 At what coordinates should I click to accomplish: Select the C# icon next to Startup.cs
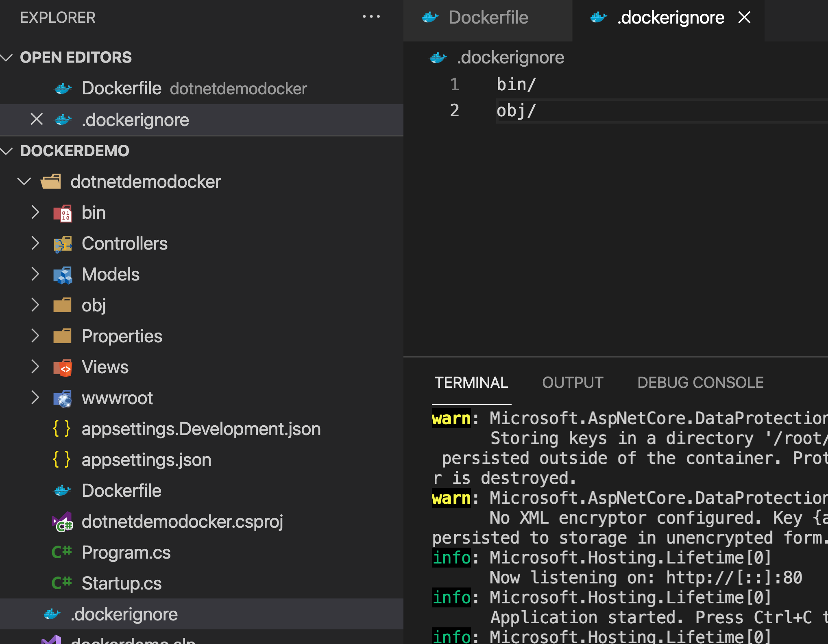coord(61,583)
